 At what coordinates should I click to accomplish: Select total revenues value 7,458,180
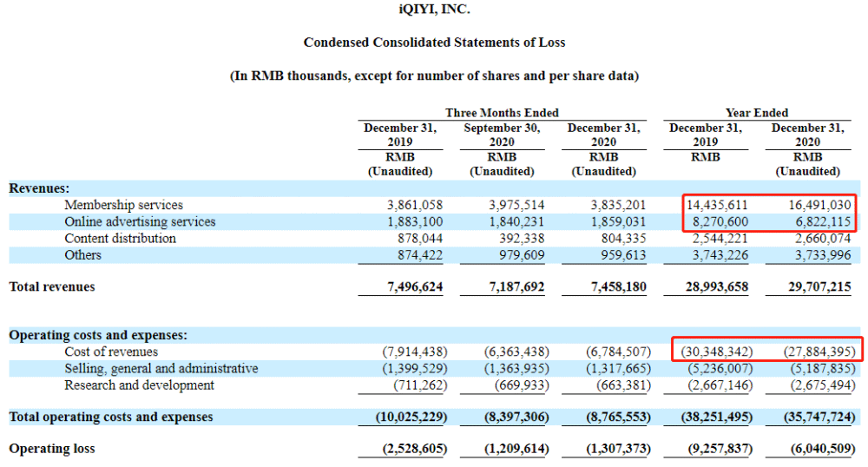(x=618, y=286)
